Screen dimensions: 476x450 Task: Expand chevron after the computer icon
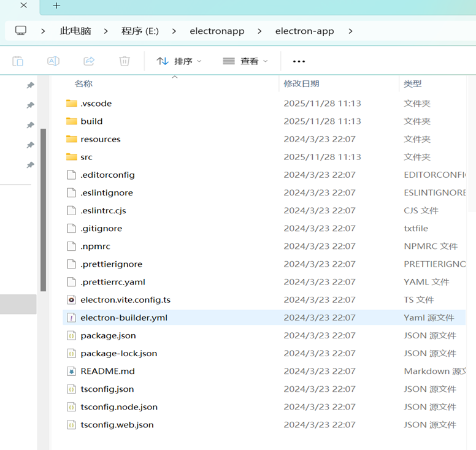43,31
